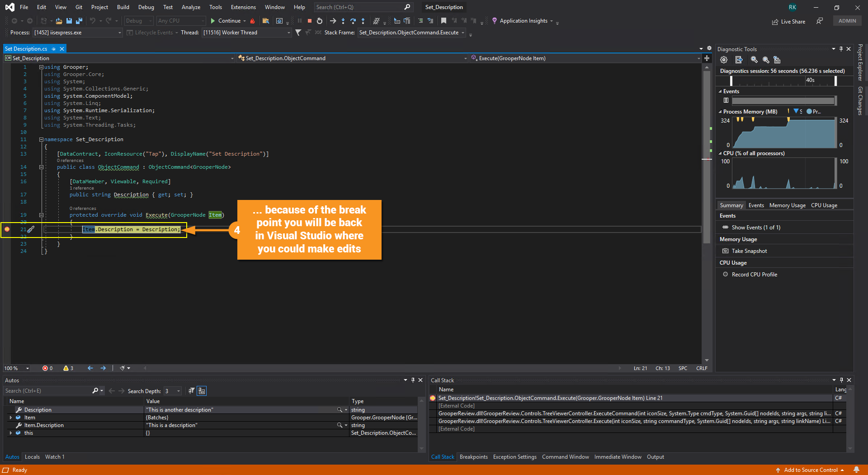
Task: Click the Stop Debugging red square icon
Action: pyautogui.click(x=310, y=21)
